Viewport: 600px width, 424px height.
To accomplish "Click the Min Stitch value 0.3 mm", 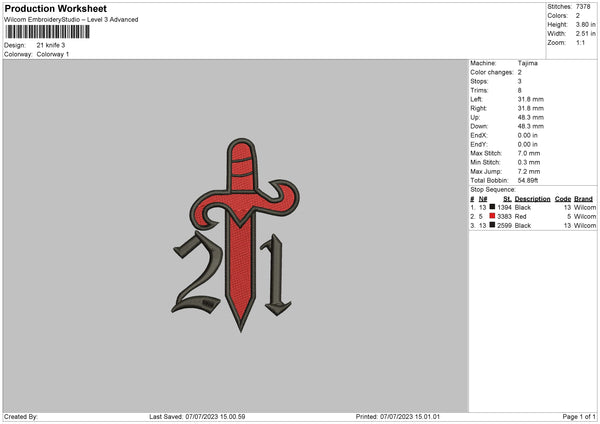I will click(529, 162).
